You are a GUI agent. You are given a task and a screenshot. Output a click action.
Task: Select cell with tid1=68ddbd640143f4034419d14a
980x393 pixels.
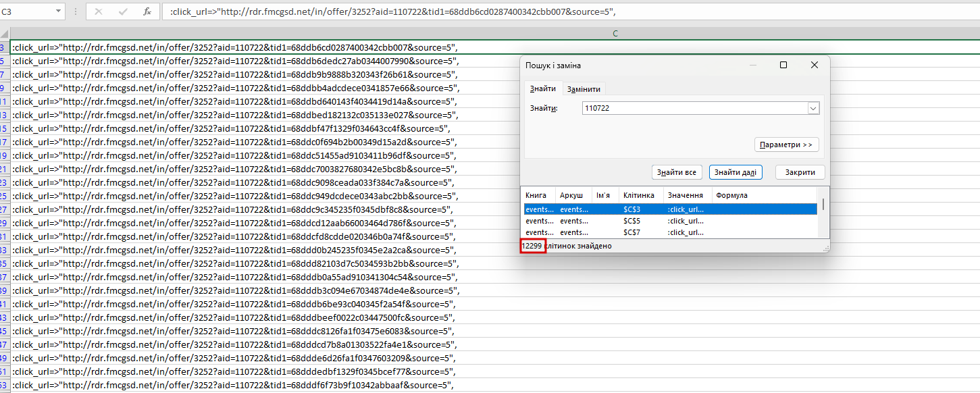point(495,101)
